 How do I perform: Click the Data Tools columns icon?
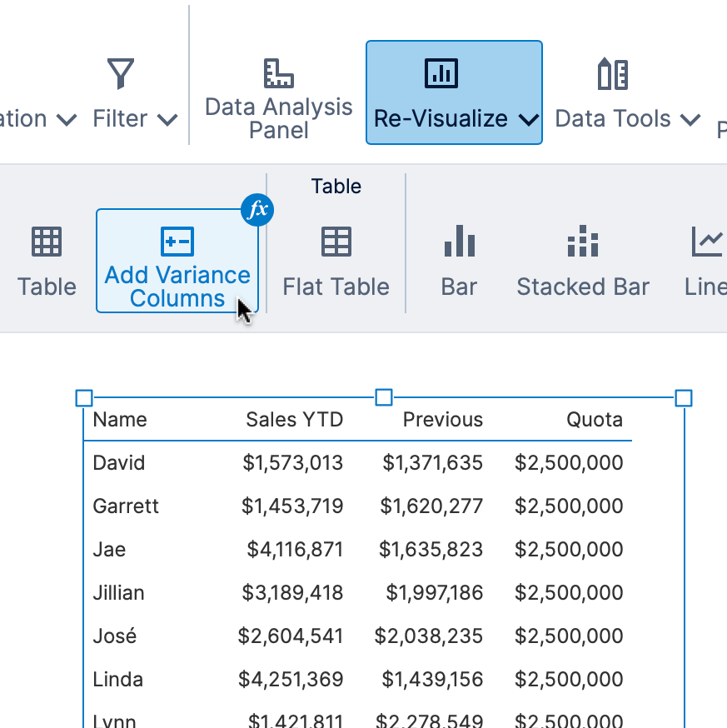tap(611, 73)
